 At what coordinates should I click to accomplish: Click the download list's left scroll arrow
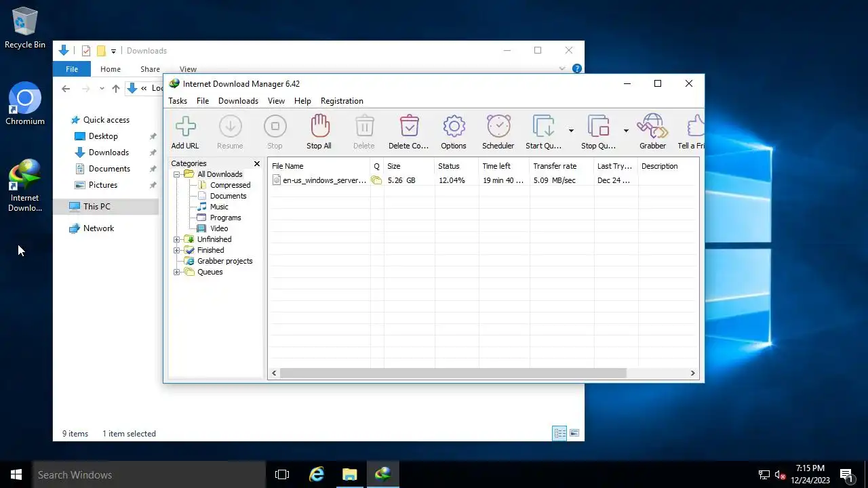(x=274, y=373)
